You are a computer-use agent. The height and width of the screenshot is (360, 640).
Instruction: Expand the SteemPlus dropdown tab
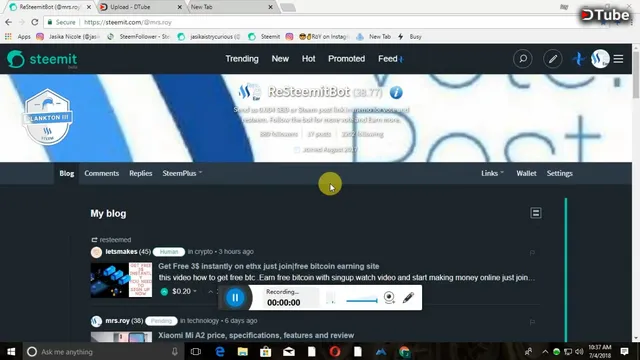pos(182,173)
